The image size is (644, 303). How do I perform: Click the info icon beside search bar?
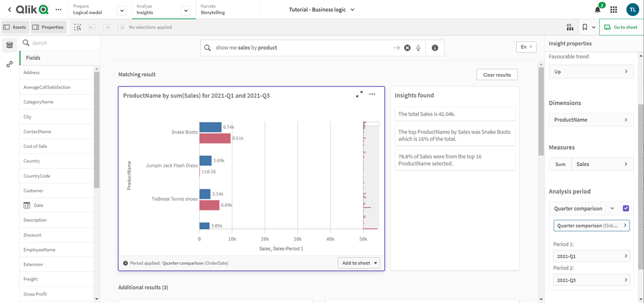435,48
